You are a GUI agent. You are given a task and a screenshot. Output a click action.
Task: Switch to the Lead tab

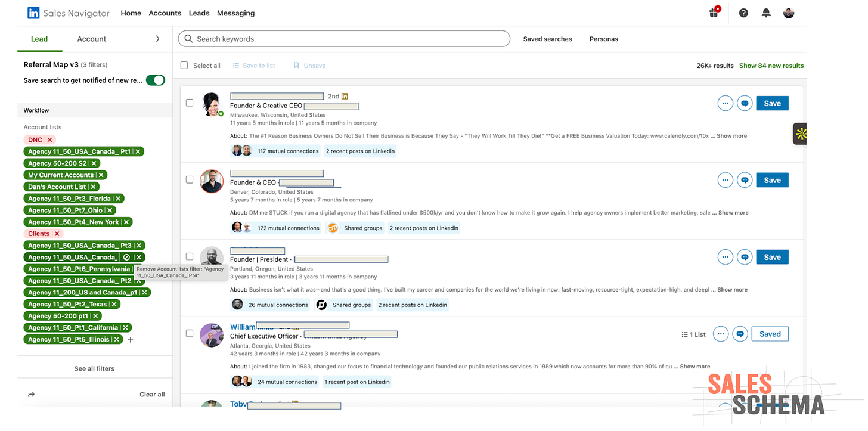tap(39, 39)
